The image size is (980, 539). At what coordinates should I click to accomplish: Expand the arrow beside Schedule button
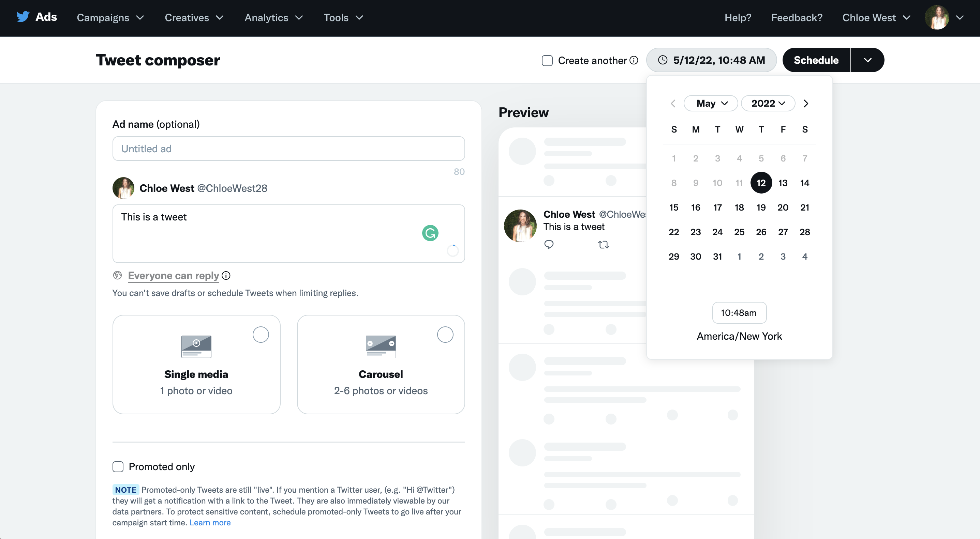(x=867, y=60)
